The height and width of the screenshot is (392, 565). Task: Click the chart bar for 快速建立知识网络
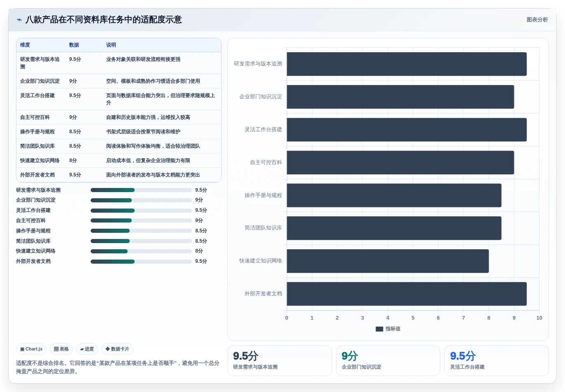(388, 261)
